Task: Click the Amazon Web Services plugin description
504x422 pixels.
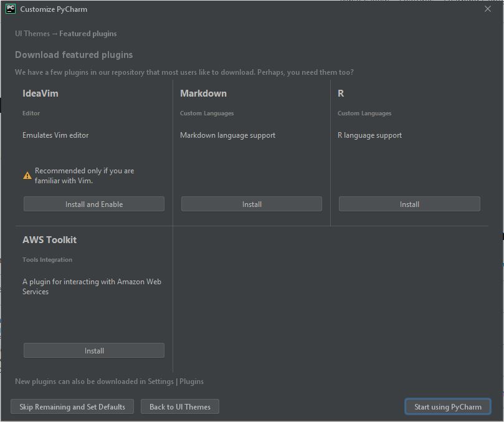Action: coord(92,286)
